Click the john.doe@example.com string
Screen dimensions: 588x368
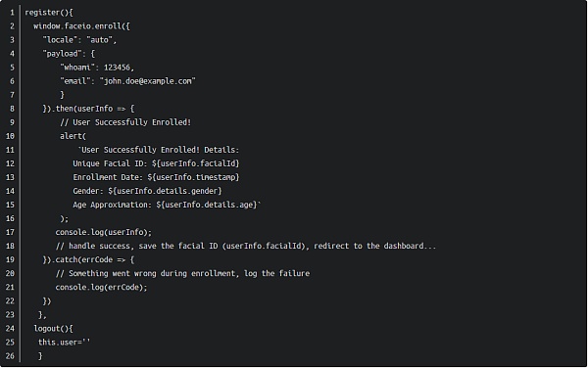click(147, 81)
